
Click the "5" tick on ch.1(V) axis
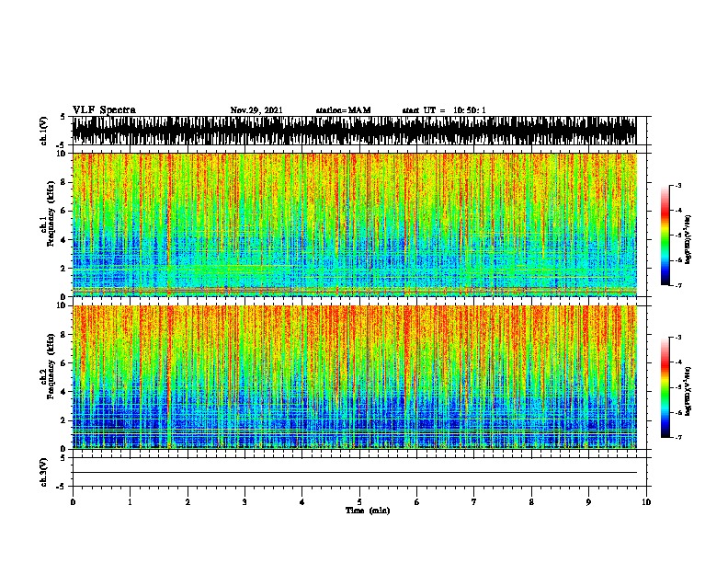[63, 117]
